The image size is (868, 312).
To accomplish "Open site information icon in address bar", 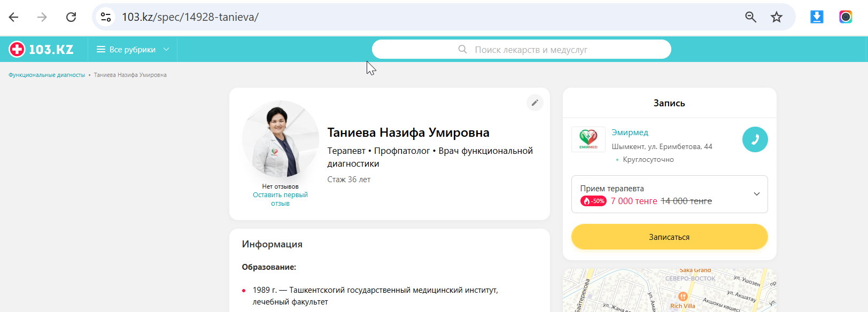I will pyautogui.click(x=106, y=17).
